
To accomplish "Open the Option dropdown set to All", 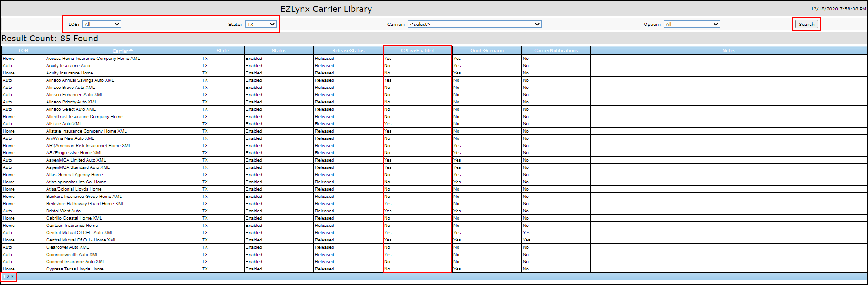I will (x=692, y=24).
